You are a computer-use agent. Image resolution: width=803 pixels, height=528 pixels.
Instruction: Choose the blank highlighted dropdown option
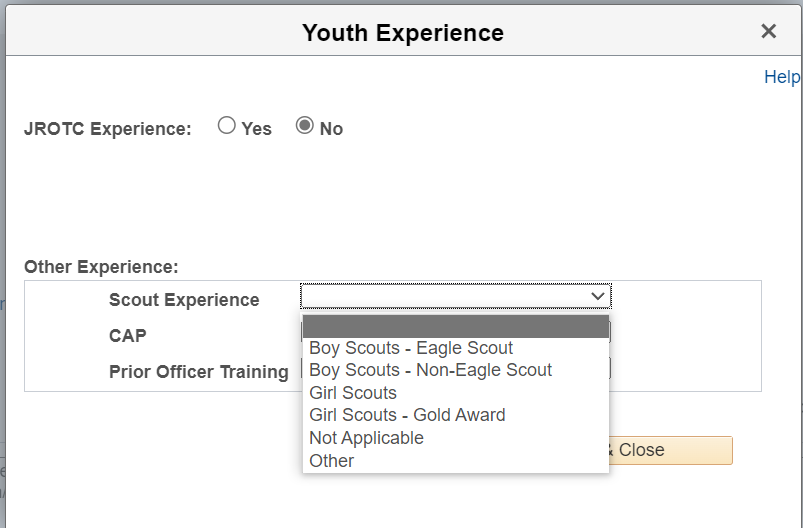pyautogui.click(x=455, y=327)
